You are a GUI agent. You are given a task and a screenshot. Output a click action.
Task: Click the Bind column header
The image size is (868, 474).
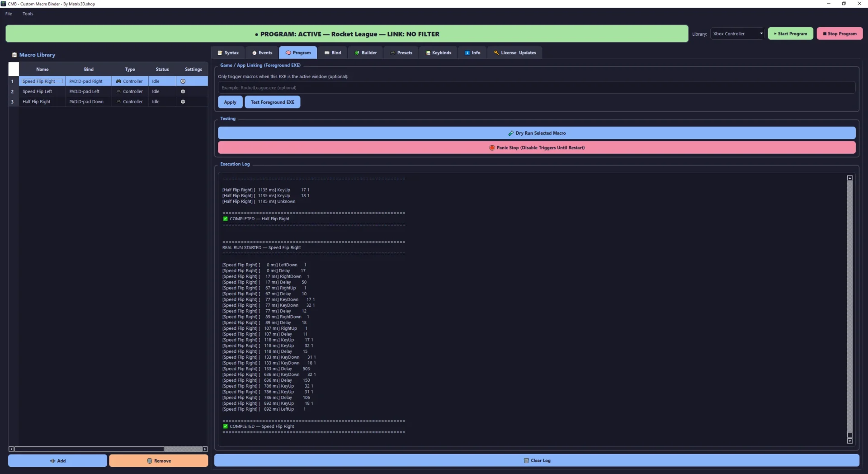point(89,69)
